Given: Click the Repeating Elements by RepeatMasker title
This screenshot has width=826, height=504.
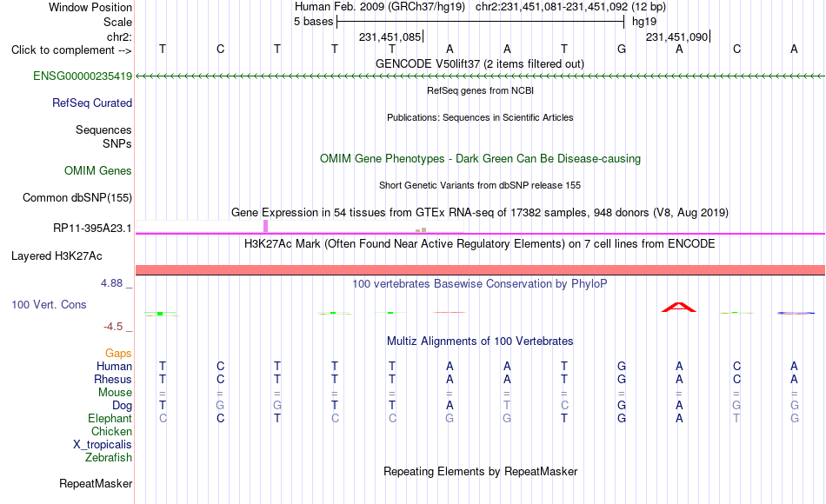Looking at the screenshot, I should (x=480, y=471).
